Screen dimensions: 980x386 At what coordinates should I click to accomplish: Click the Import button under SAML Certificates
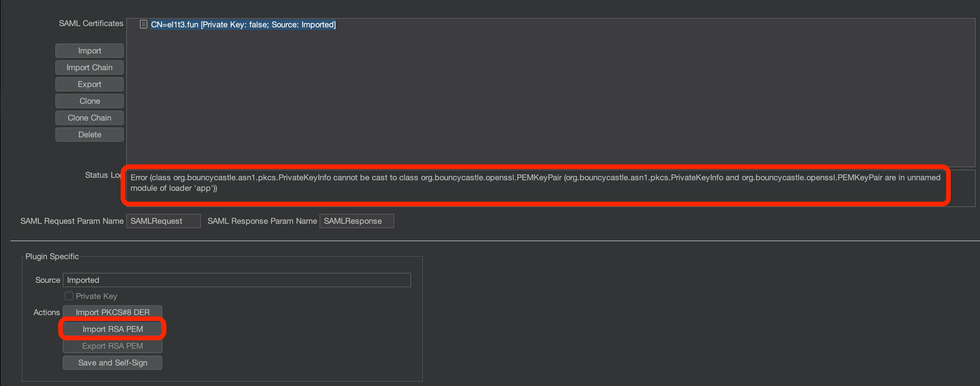tap(89, 50)
